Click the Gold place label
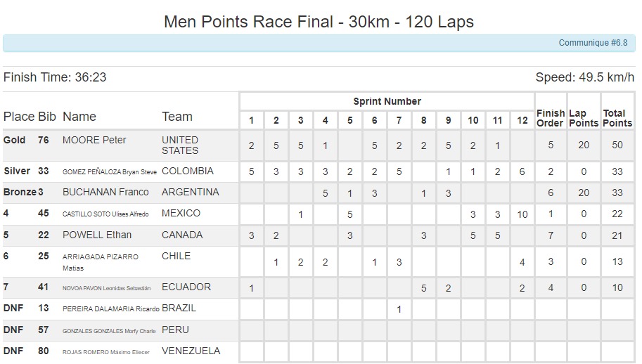The height and width of the screenshot is (364, 642). 15,140
